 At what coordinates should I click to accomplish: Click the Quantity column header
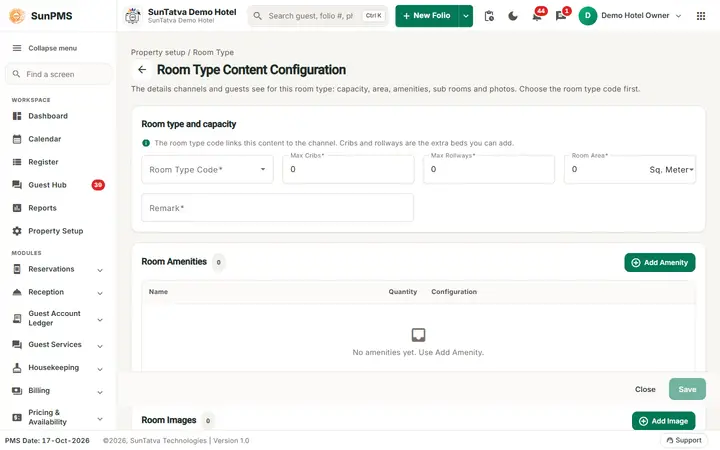click(403, 292)
